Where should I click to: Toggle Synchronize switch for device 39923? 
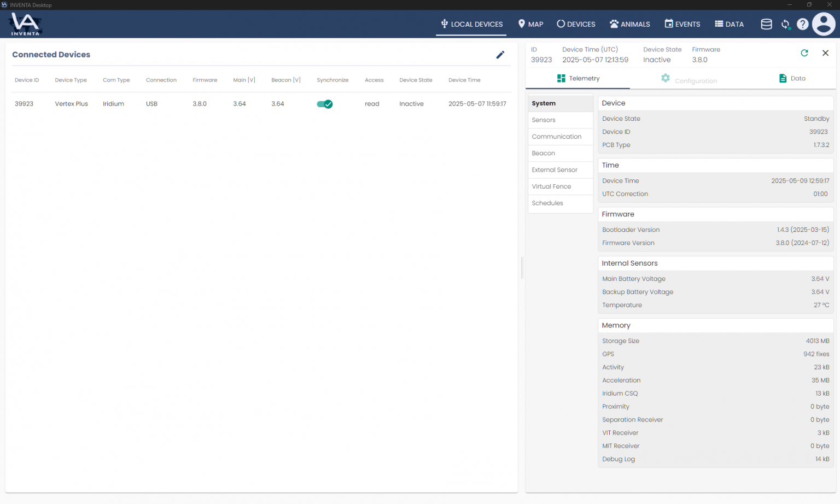coord(325,104)
